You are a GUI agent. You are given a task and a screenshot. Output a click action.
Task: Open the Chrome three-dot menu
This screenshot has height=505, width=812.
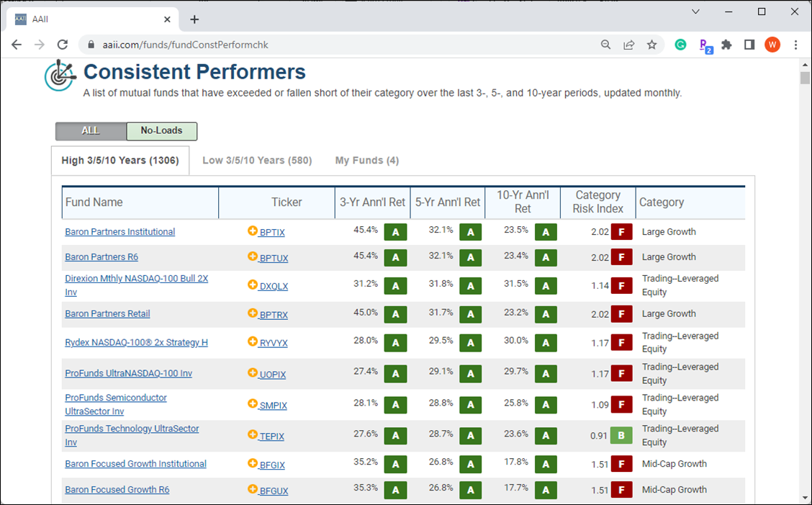[x=796, y=45]
